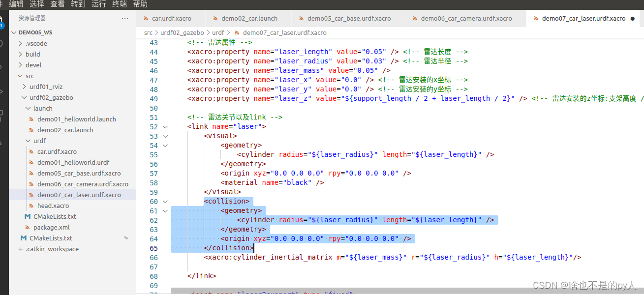Viewport: 644px width, 295px height.
Task: Click the icon beside .catkin_workspace
Action: 20,249
